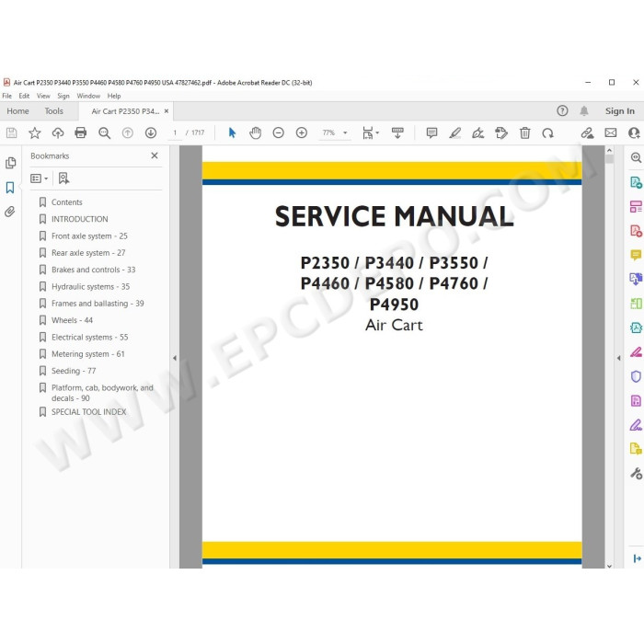Open the stamp tool
Screen dimensions: 644x644
click(501, 133)
